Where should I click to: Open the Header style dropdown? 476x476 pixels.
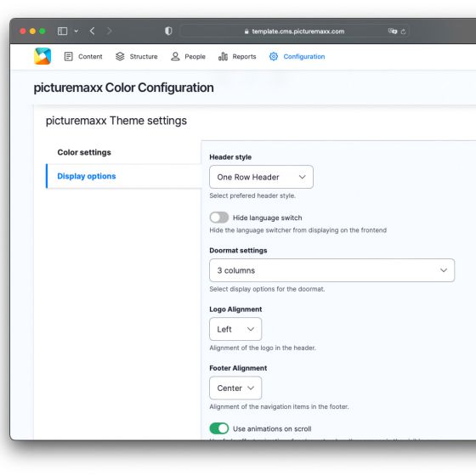click(261, 177)
